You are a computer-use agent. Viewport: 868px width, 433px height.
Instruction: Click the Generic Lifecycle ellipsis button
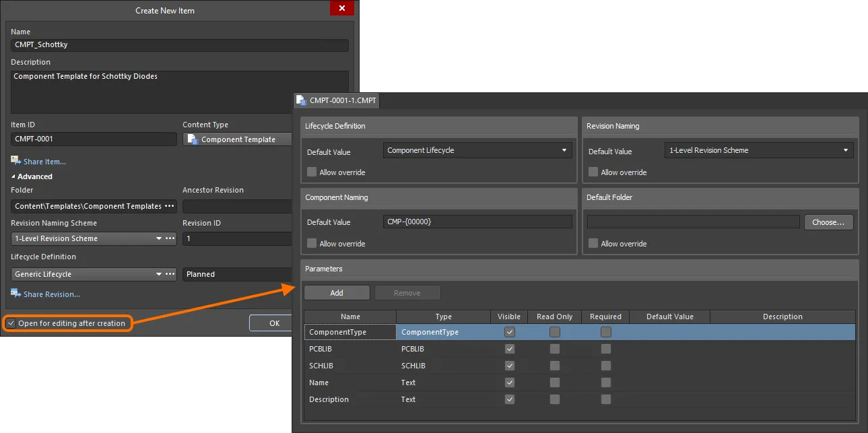tap(170, 274)
